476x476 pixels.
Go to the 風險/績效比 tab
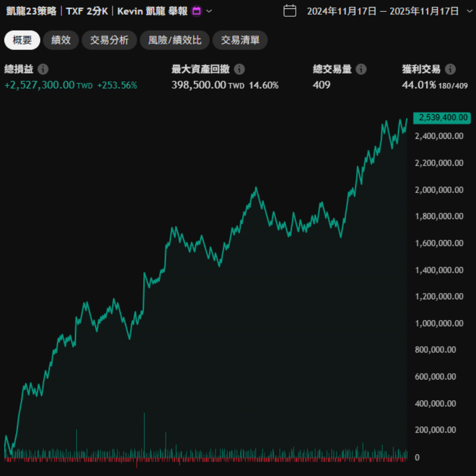coord(175,40)
